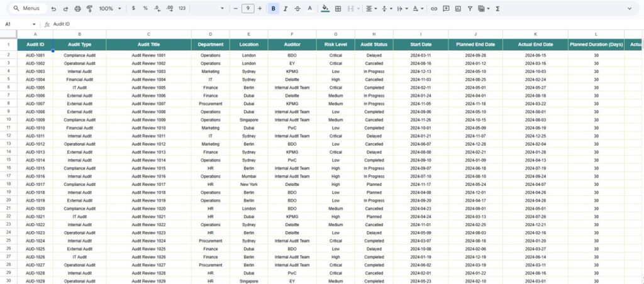The height and width of the screenshot is (284, 644).
Task: Click the Risk Level header cell
Action: point(336,45)
